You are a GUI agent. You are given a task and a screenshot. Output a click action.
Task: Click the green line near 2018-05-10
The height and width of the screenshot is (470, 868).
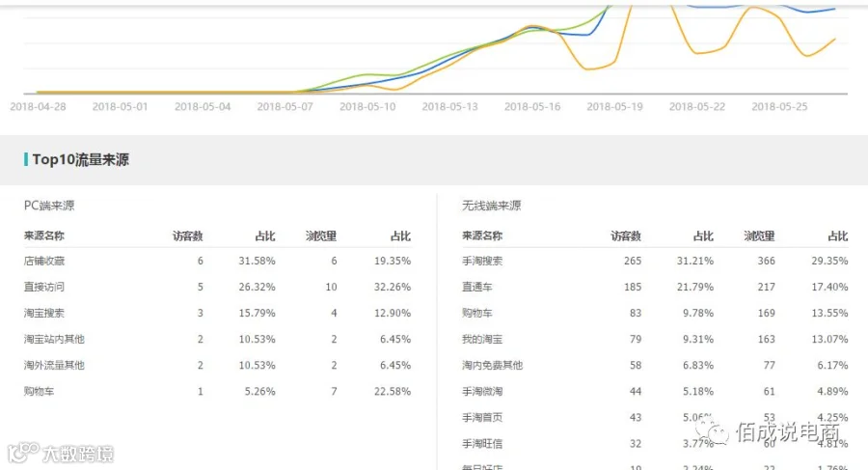point(368,73)
